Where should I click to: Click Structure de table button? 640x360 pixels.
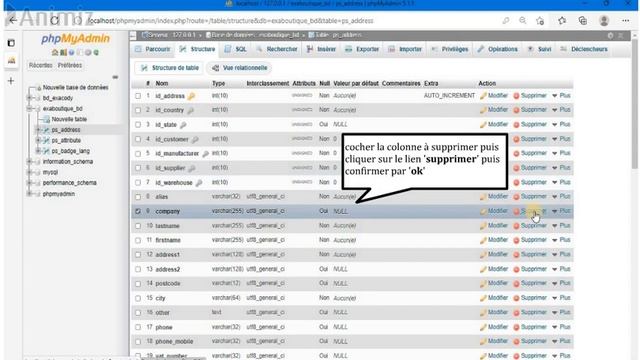(x=170, y=68)
